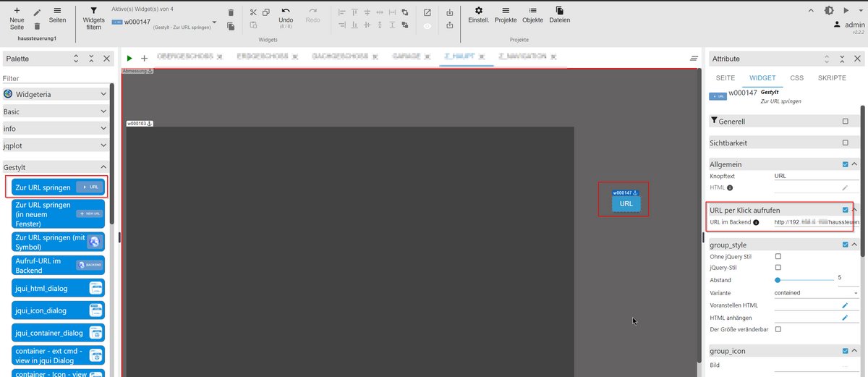Open Einstell. settings gear
The image size is (868, 377).
click(478, 15)
